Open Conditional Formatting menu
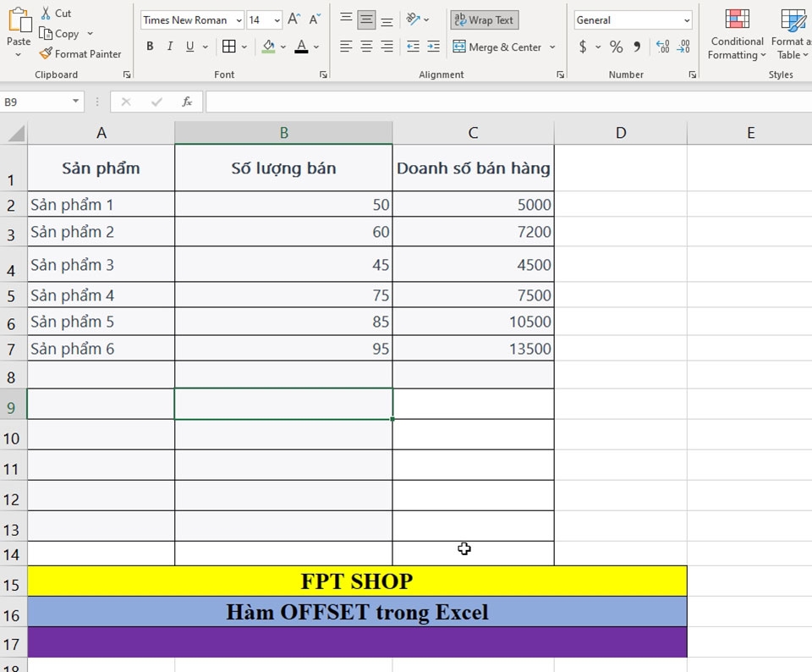Image resolution: width=812 pixels, height=672 pixels. (737, 34)
